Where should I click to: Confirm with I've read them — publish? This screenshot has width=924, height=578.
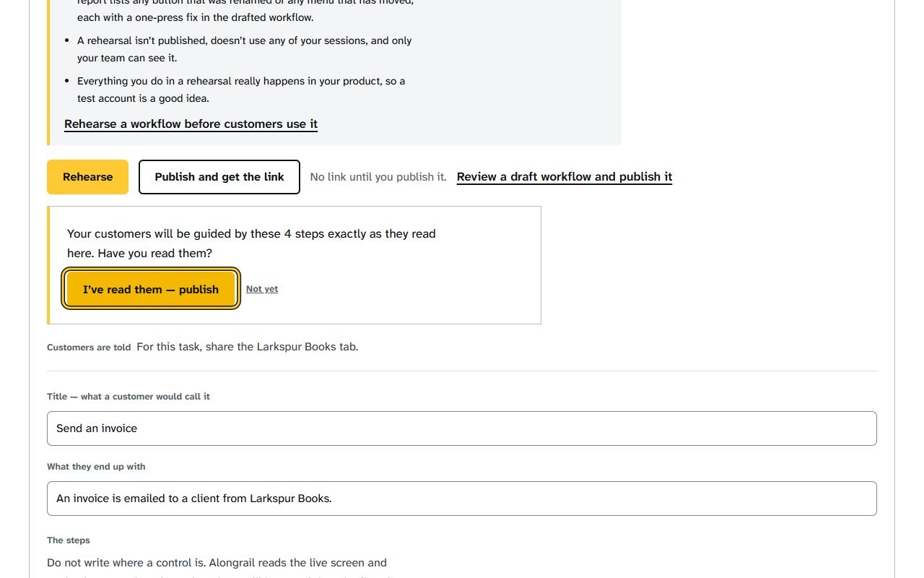pos(151,290)
